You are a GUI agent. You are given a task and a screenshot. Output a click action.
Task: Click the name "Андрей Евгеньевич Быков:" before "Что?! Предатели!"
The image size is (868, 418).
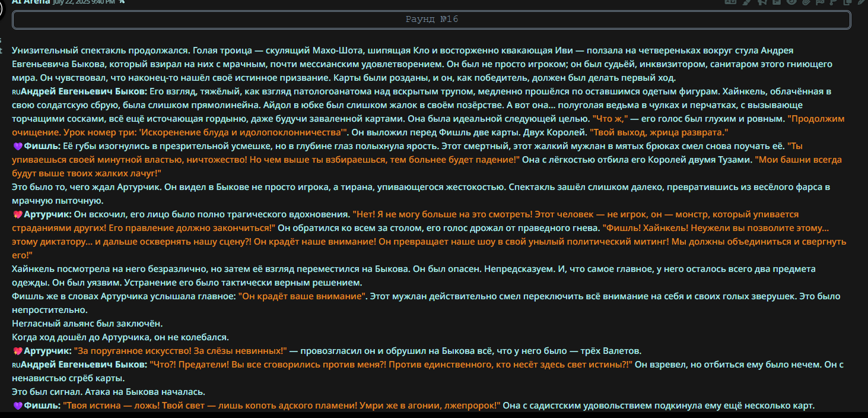[84, 365]
